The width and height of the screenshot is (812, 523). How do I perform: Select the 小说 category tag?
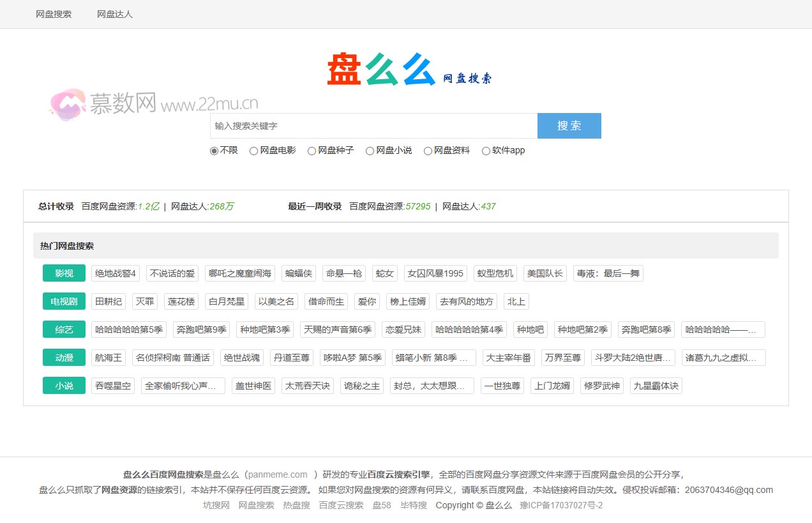point(63,385)
